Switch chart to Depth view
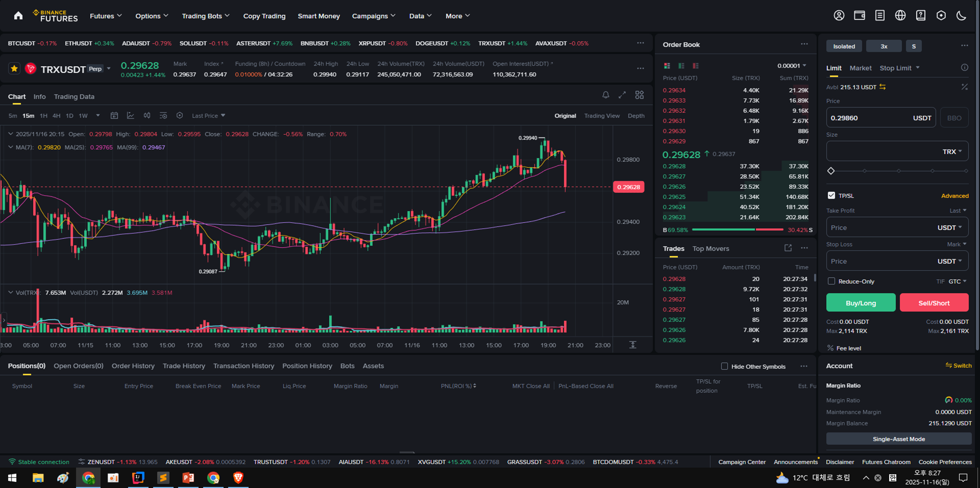This screenshot has height=488, width=980. pyautogui.click(x=636, y=116)
